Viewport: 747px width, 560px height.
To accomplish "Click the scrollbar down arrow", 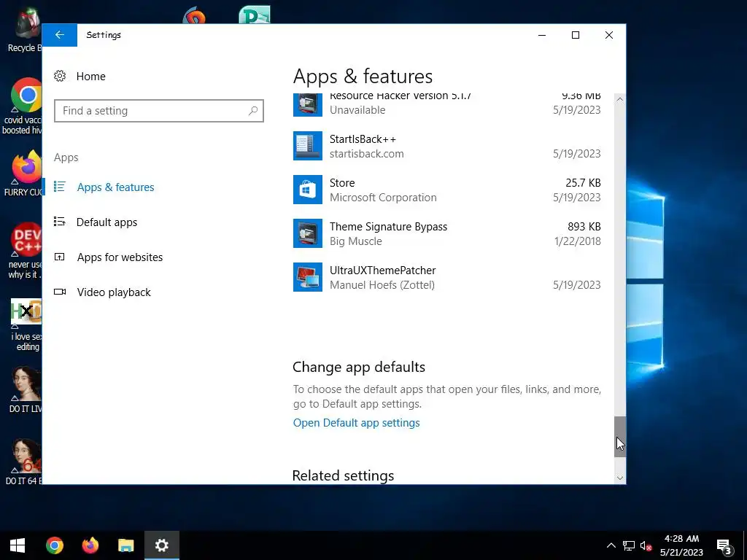I will click(x=620, y=478).
